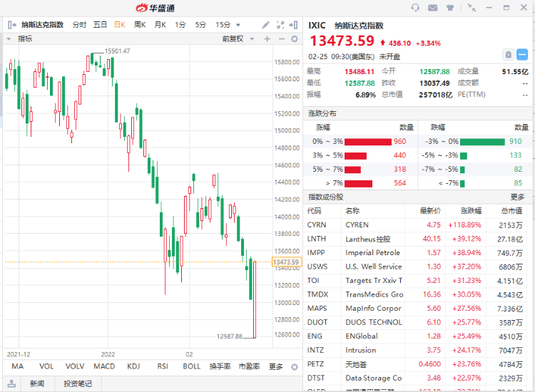Viewport: 535px width, 392px height.
Task: Open ENG ENGlobal row
Action: (415, 336)
